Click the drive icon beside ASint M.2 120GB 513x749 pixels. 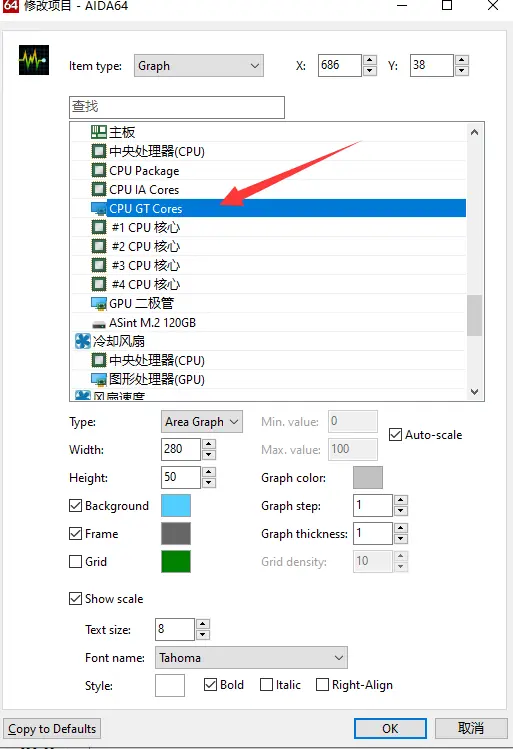click(99, 324)
